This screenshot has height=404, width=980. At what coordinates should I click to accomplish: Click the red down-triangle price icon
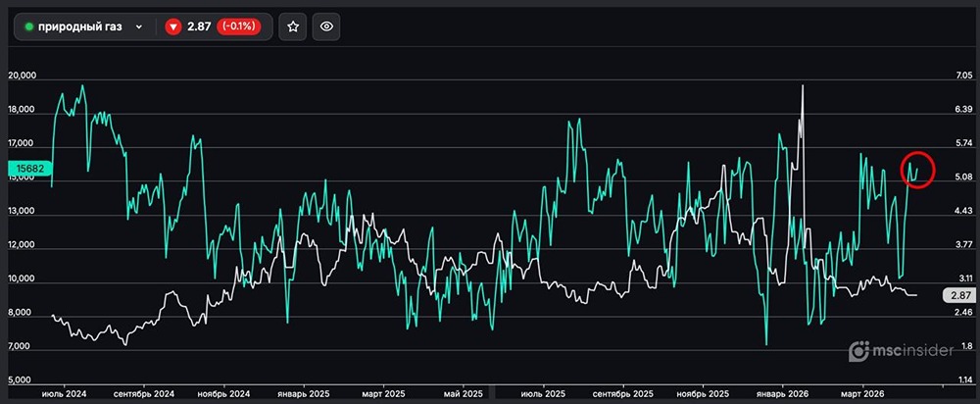[x=172, y=27]
